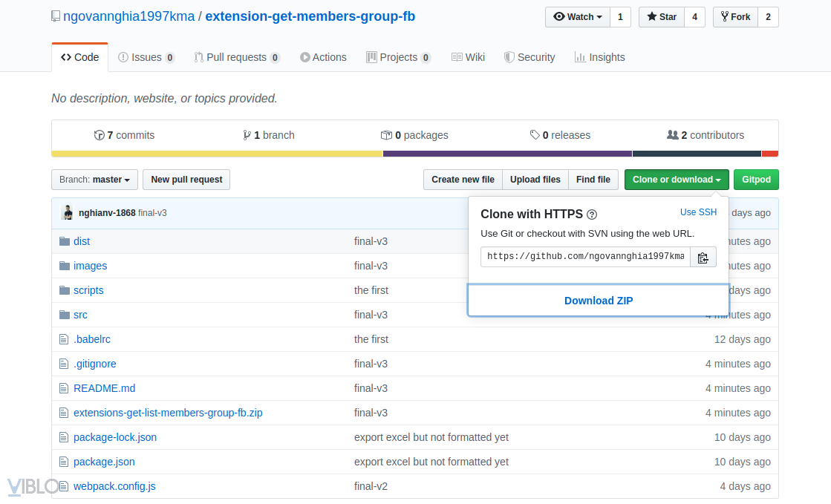
Task: Open the dist folder
Action: [x=82, y=241]
